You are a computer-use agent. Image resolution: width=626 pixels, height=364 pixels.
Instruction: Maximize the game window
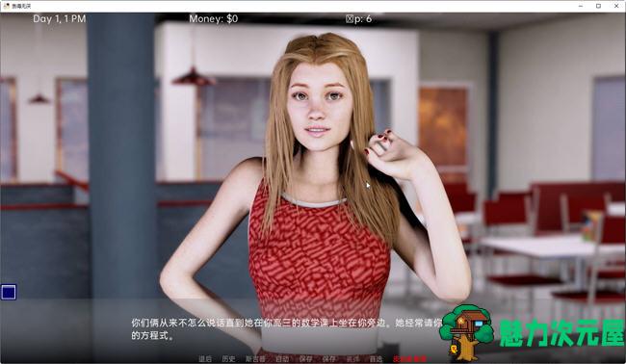pos(598,6)
